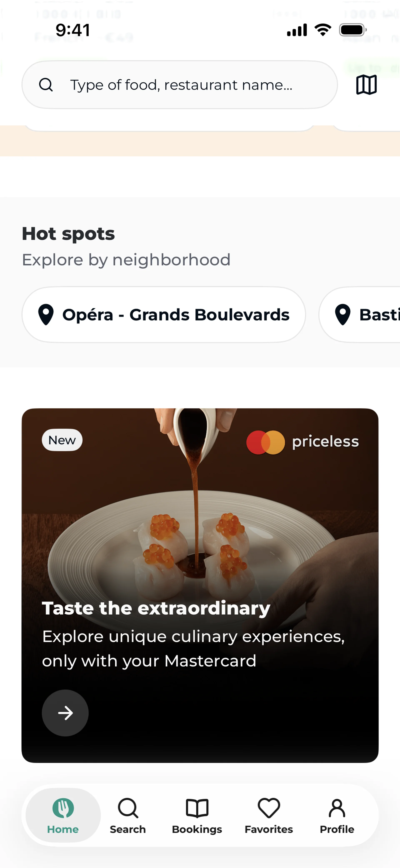Tap the Search tab magnifier icon

pos(128,808)
